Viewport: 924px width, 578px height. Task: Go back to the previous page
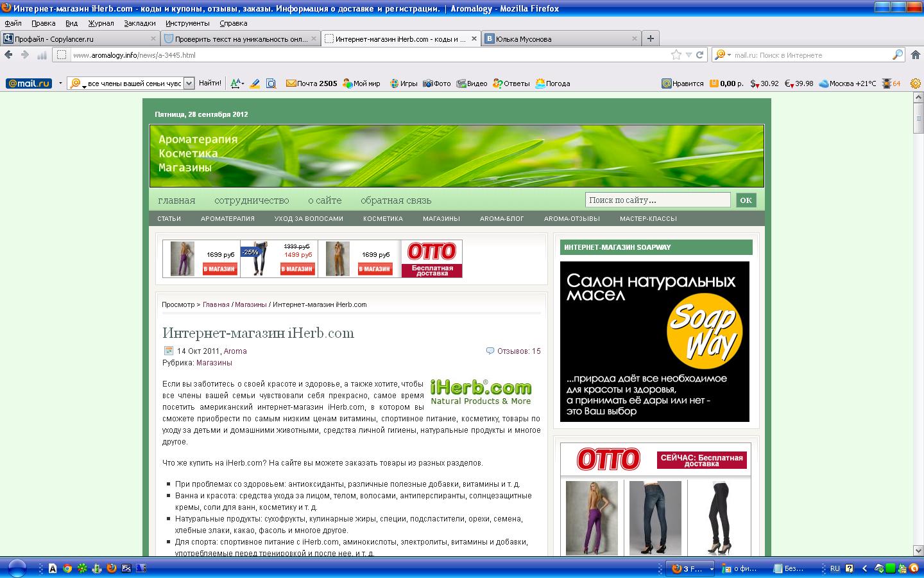coord(9,55)
